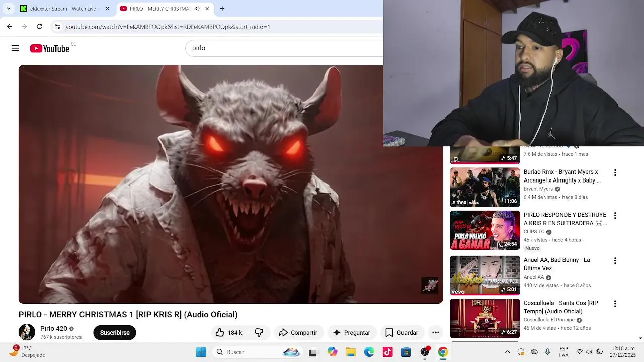Open a new browser tab

(x=222, y=9)
